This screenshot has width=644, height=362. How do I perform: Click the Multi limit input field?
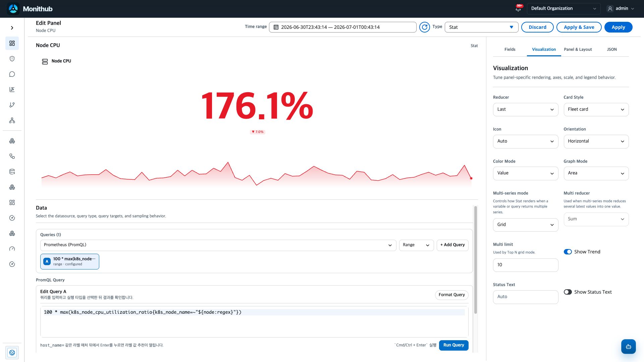pos(526,265)
